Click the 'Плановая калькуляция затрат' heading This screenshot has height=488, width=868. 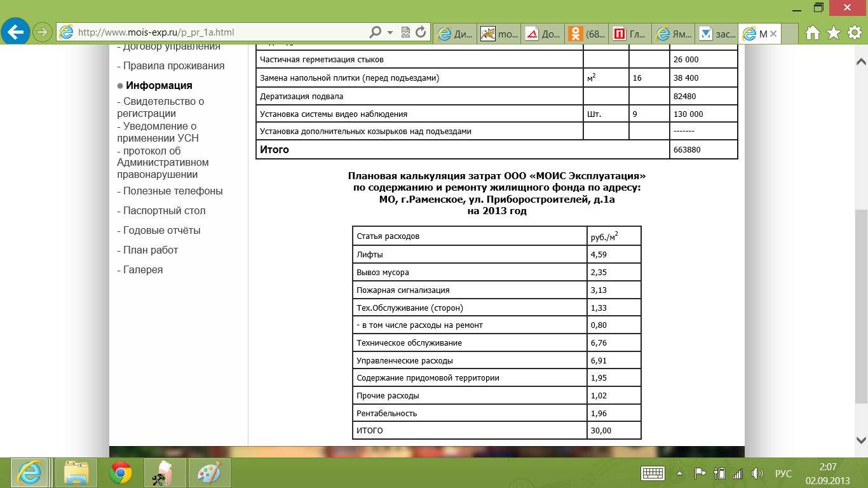coord(497,194)
